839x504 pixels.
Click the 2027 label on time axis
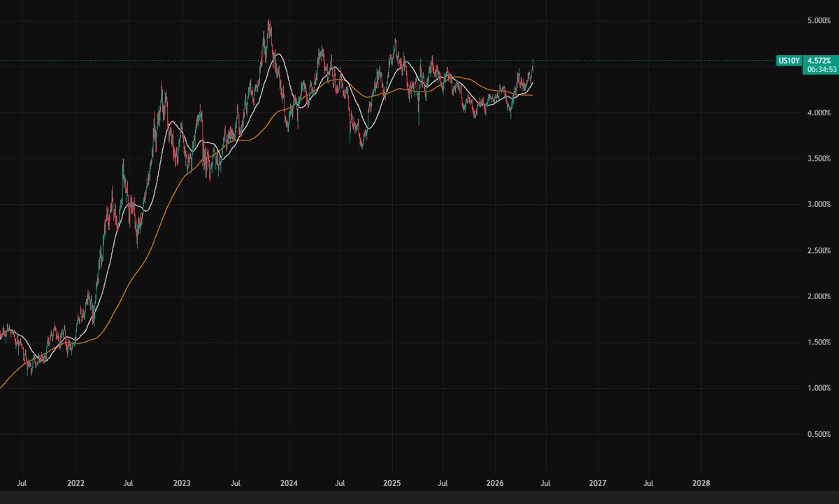click(598, 482)
